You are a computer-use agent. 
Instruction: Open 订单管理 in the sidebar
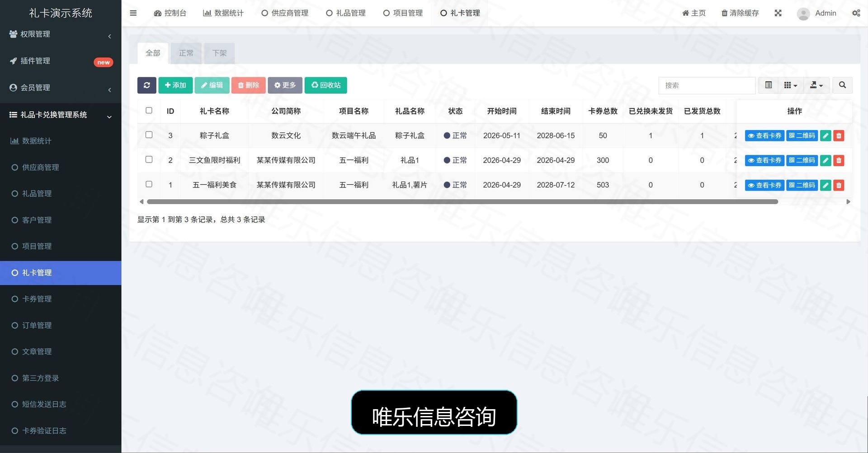pyautogui.click(x=61, y=325)
